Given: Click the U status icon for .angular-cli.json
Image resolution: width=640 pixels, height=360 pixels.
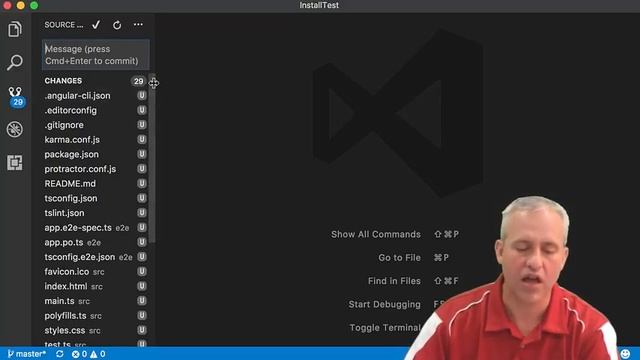Looking at the screenshot, I should pos(142,96).
